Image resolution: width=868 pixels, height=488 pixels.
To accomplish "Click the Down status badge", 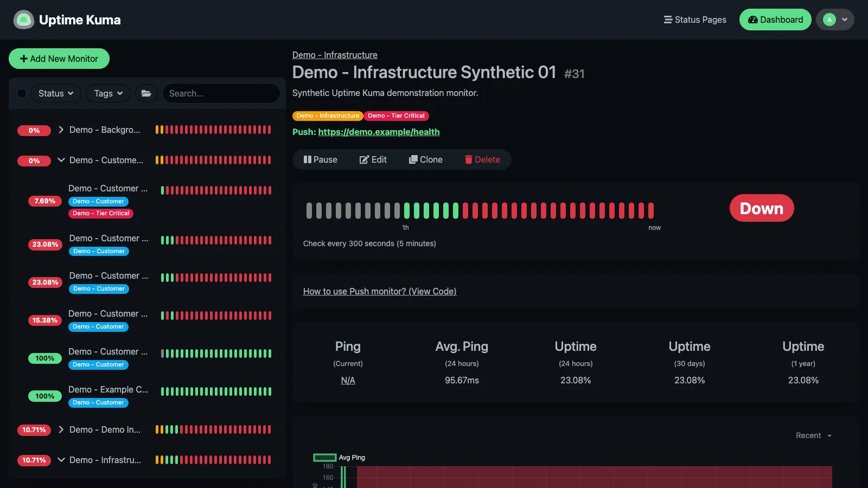I will pyautogui.click(x=762, y=208).
